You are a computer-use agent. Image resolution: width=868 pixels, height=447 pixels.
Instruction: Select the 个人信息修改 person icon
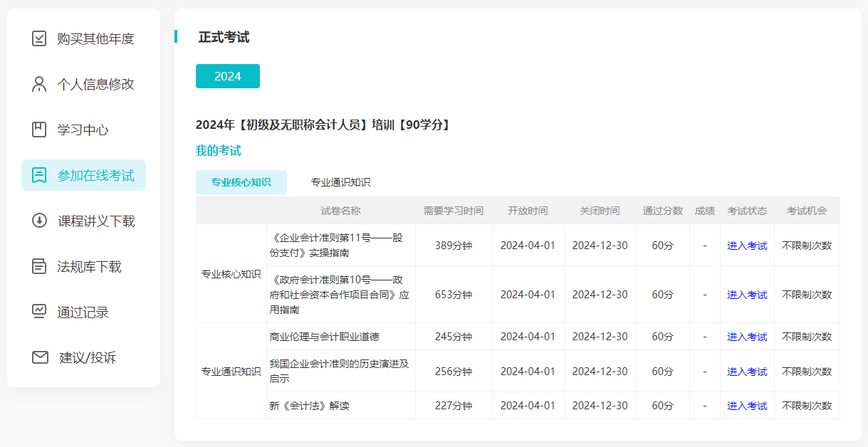[x=38, y=84]
